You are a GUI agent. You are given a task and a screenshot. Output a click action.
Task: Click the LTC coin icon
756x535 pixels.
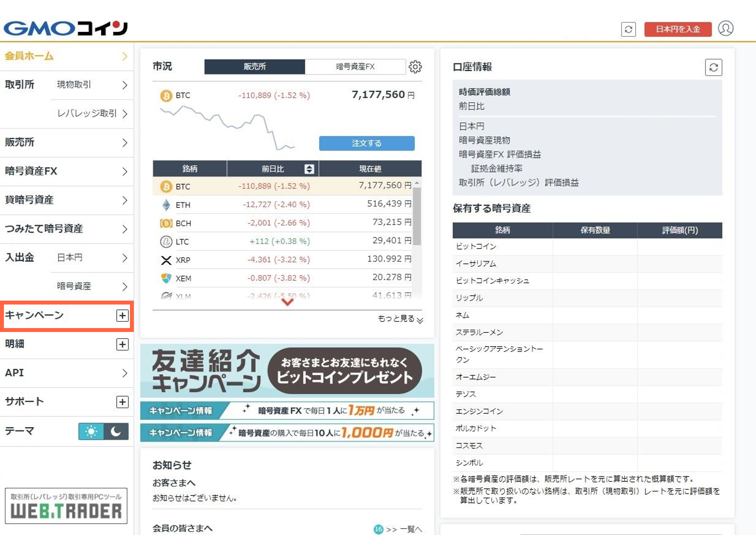tap(166, 241)
